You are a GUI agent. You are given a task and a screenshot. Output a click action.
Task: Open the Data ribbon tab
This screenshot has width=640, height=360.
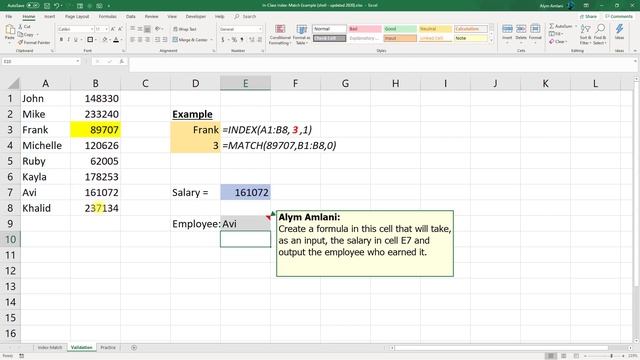click(x=131, y=16)
